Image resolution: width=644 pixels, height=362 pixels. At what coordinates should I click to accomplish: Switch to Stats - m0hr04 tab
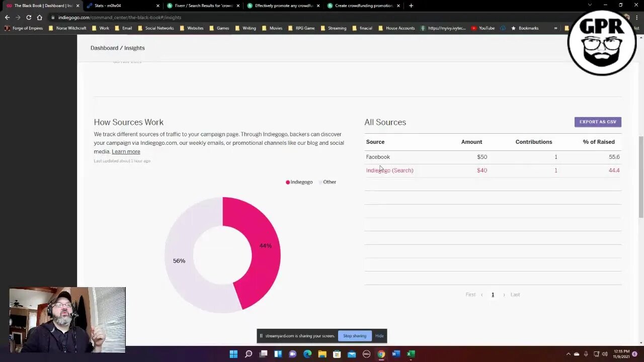click(x=122, y=6)
